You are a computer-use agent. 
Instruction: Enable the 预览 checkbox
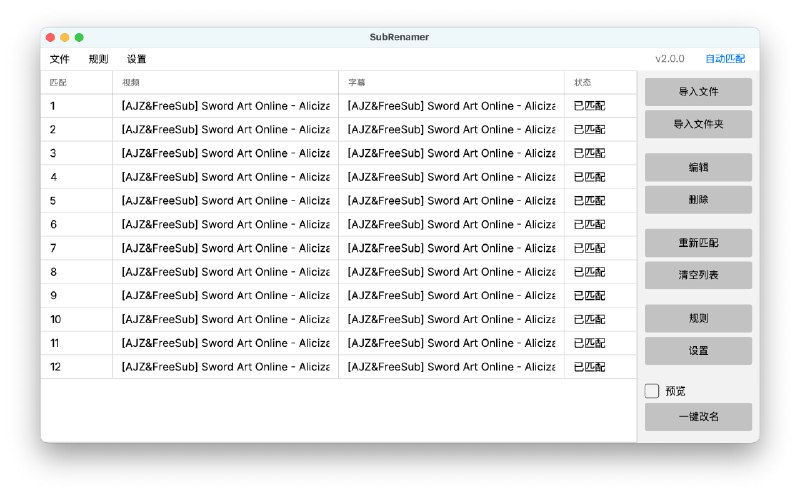pyautogui.click(x=652, y=391)
